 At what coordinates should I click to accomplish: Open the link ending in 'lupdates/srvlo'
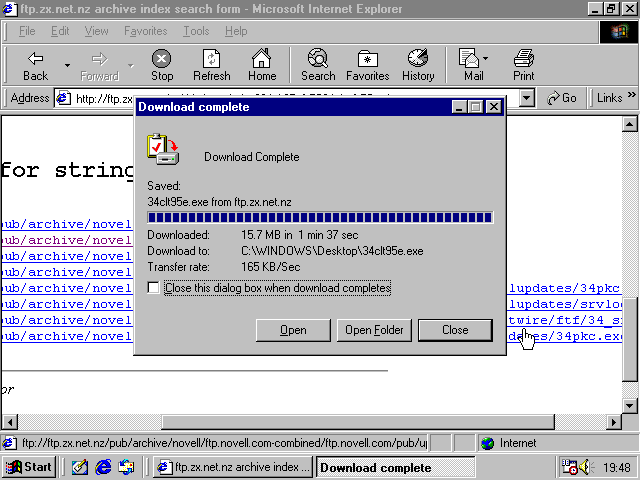[565, 304]
